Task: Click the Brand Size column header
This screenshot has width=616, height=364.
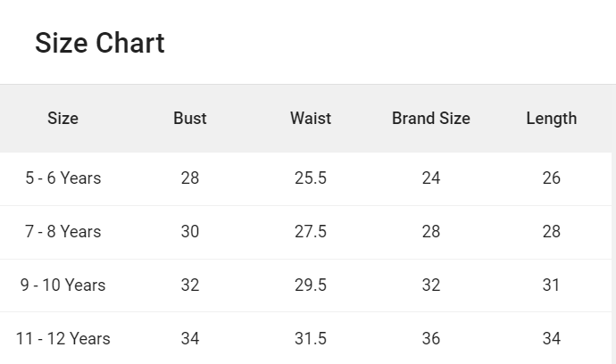Action: pos(431,119)
